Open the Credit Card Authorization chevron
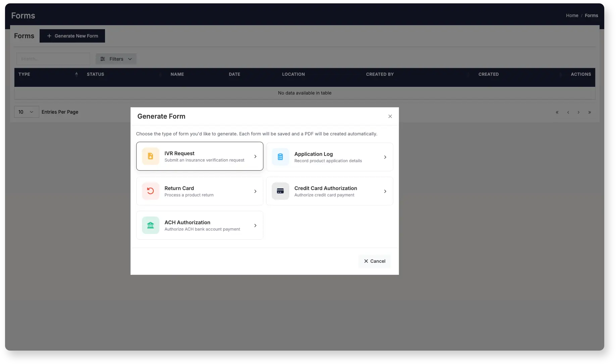The height and width of the screenshot is (364, 616). (x=385, y=191)
